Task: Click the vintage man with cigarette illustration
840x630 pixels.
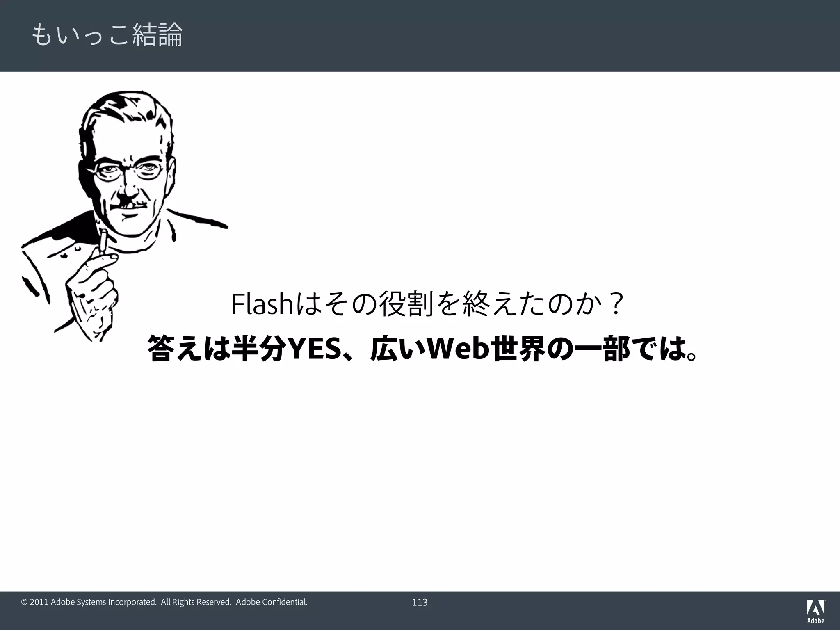Action: pos(124,216)
